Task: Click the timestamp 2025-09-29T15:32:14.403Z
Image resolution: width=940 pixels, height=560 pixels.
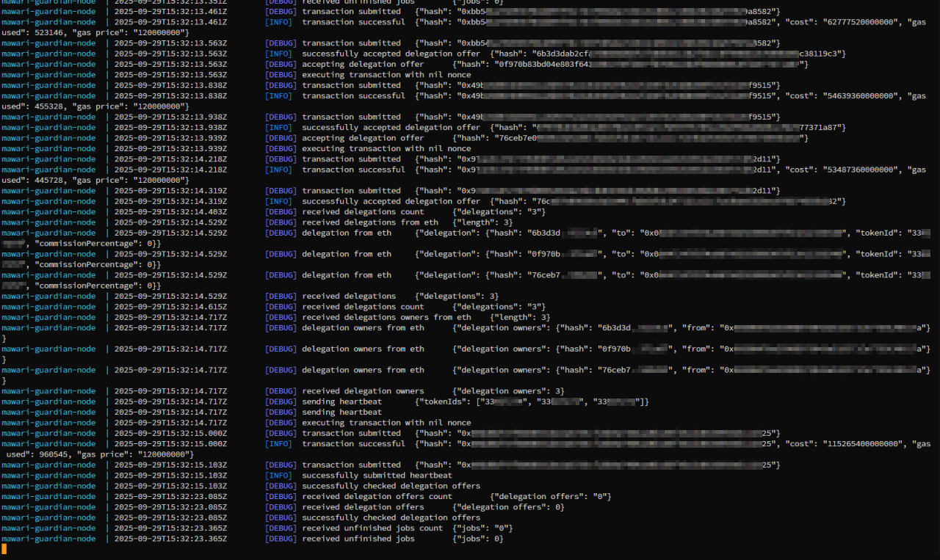Action: coord(170,212)
